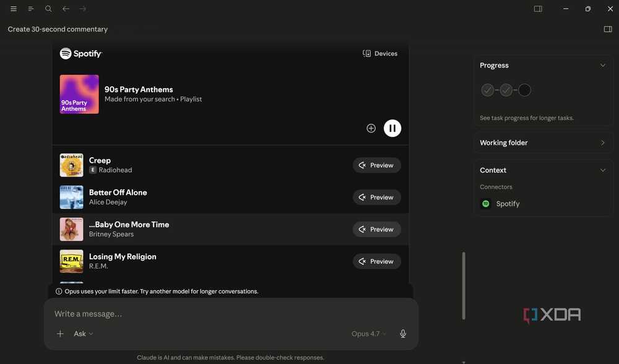Click the third pending progress step
This screenshot has width=619, height=364.
click(524, 90)
